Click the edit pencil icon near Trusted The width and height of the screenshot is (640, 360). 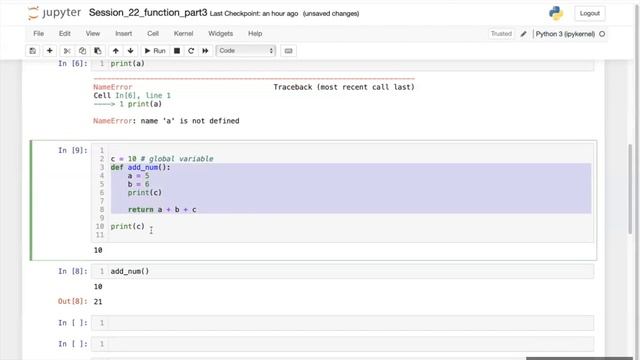[x=523, y=34]
